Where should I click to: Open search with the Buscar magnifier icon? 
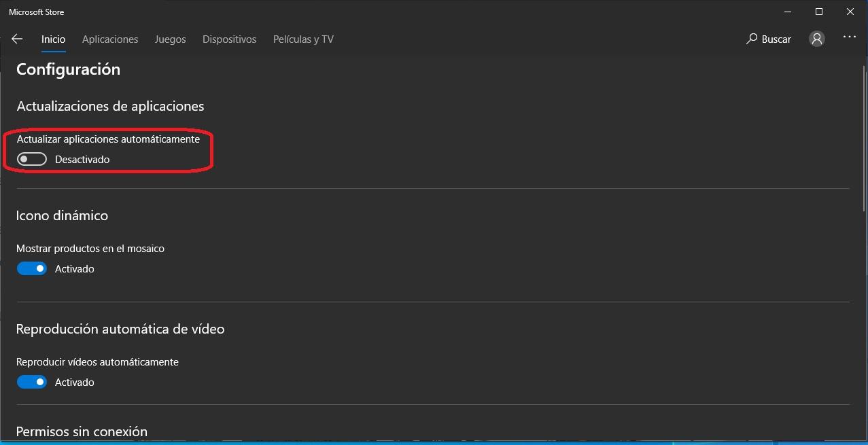tap(752, 39)
